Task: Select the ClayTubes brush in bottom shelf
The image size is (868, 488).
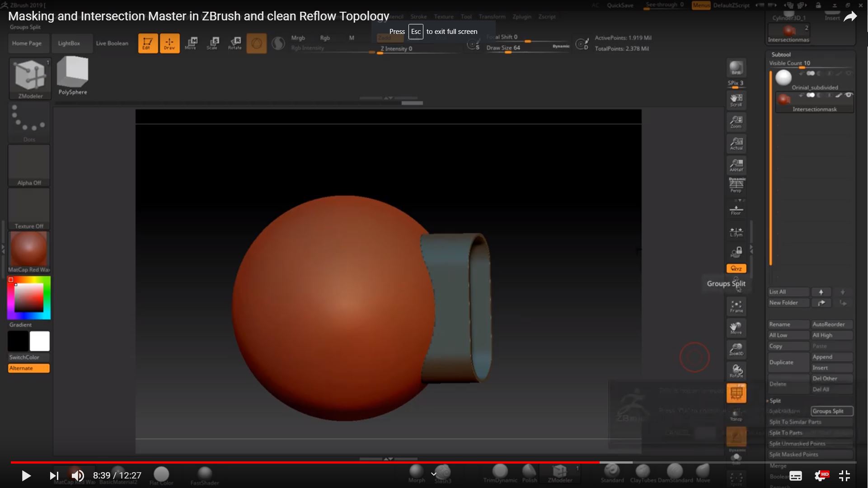Action: (x=643, y=474)
